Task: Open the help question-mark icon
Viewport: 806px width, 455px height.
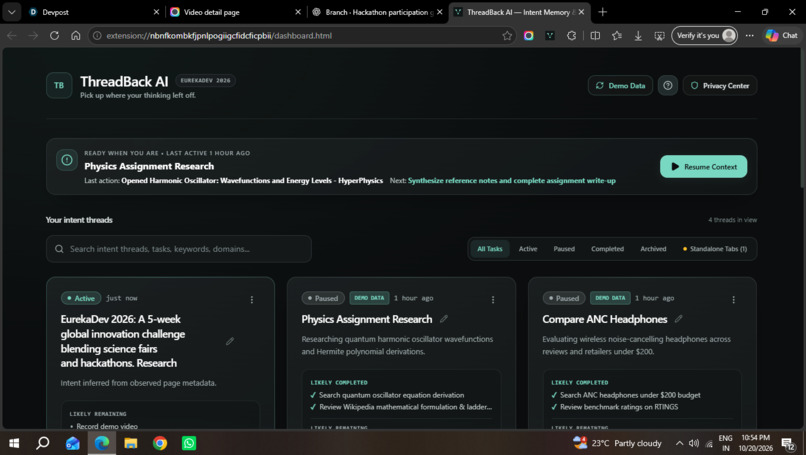Action: 668,85
